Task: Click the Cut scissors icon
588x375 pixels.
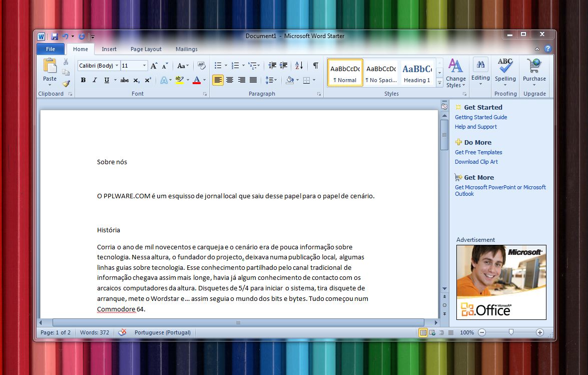Action: click(66, 62)
